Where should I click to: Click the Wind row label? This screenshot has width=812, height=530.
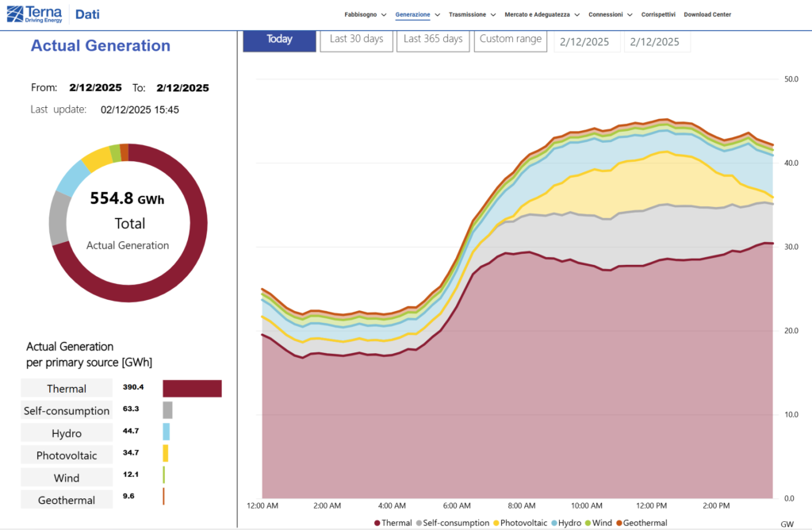(67, 478)
